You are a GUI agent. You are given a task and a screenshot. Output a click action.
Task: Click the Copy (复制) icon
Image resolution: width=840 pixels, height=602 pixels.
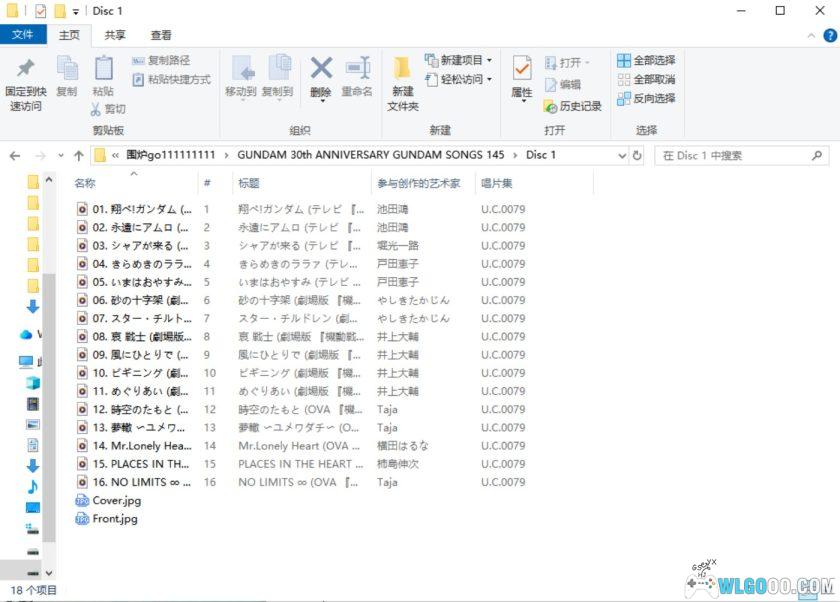(67, 70)
